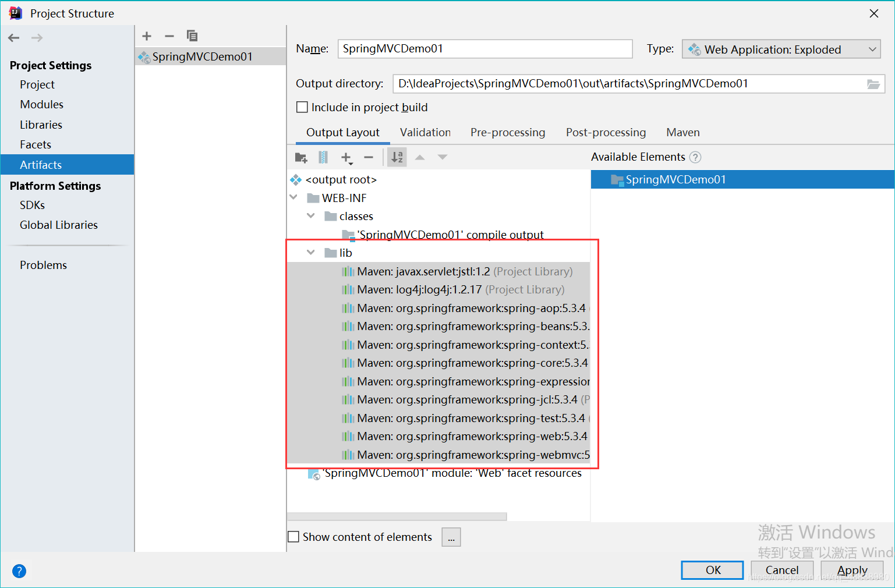
Task: Click the Apply button
Action: pos(852,570)
